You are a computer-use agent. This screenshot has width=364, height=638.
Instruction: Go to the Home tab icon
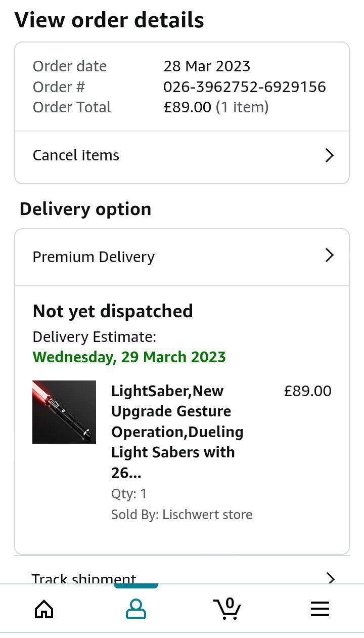pyautogui.click(x=44, y=609)
